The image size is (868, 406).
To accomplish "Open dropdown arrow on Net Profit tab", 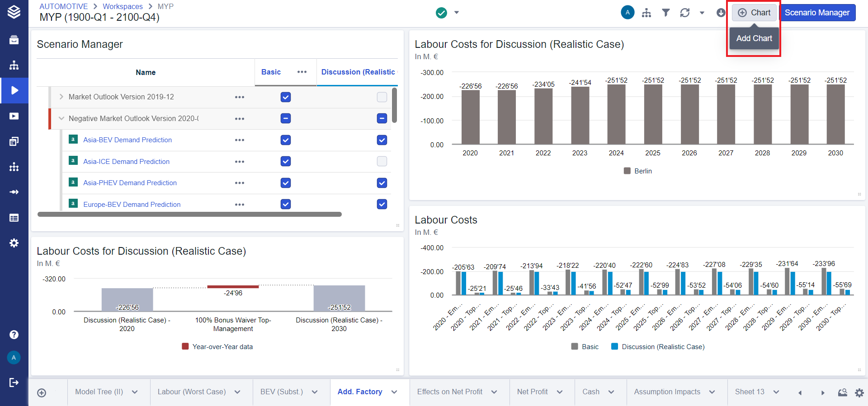I will [560, 392].
